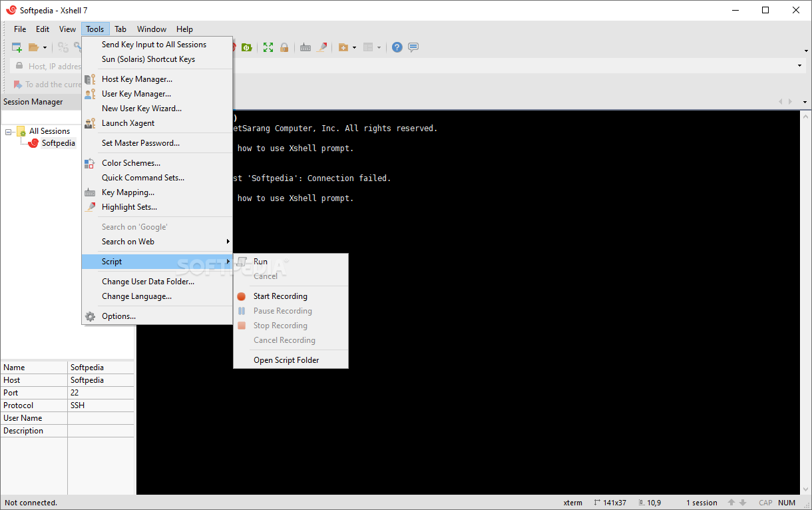Open User Key Manager from the Tools menu
Screen dimensions: 812x510
point(157,94)
